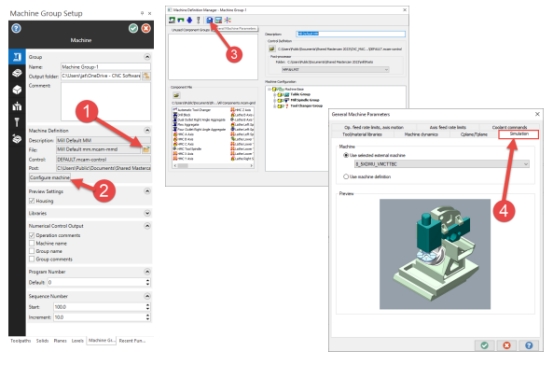Browse for the output folder
The height and width of the screenshot is (365, 554).
(146, 76)
